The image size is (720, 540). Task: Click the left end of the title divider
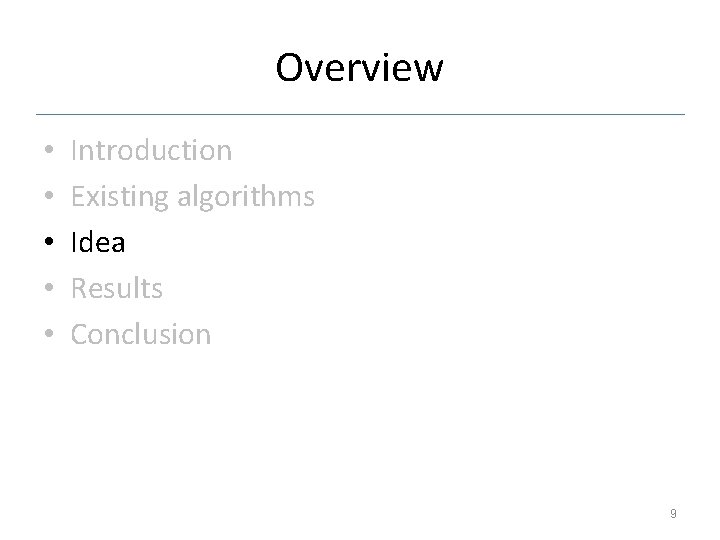tap(40, 113)
